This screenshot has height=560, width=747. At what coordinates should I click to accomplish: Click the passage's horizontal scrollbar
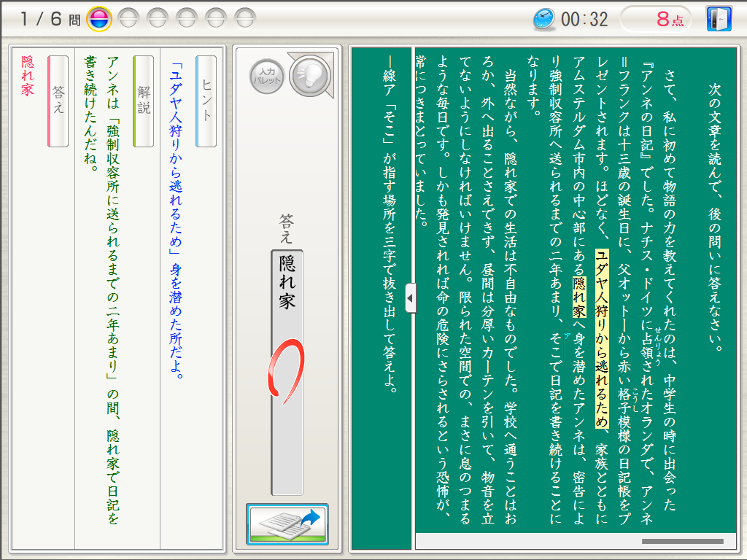683,542
